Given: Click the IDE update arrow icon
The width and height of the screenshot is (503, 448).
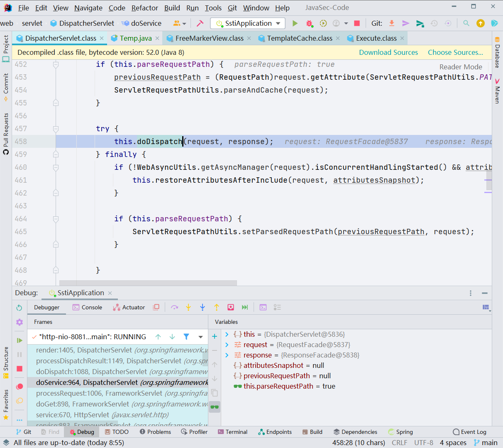Looking at the screenshot, I should point(480,23).
